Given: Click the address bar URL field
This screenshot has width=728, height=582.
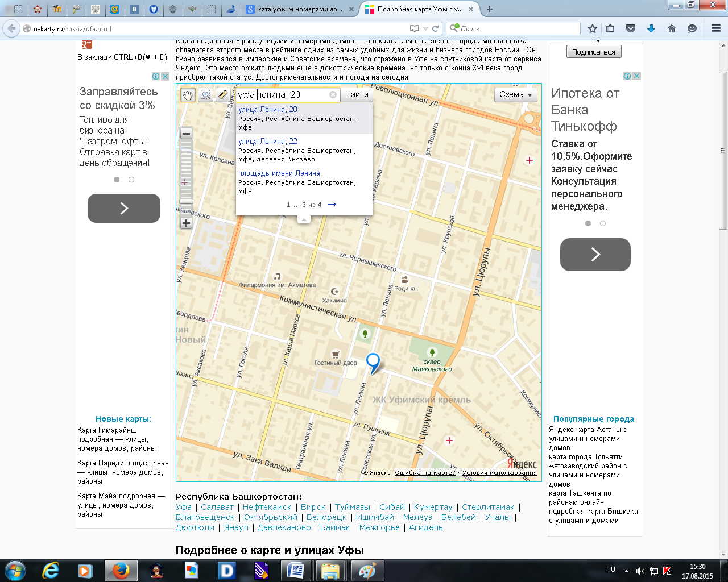Looking at the screenshot, I should pos(219,28).
